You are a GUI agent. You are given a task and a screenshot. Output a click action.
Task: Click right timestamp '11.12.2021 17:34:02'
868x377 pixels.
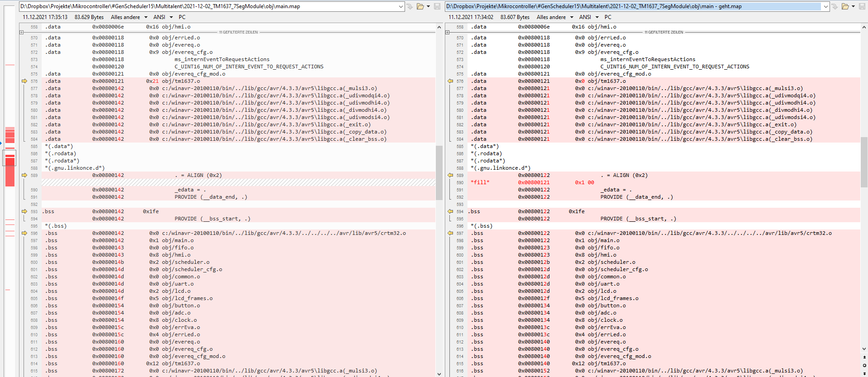471,17
